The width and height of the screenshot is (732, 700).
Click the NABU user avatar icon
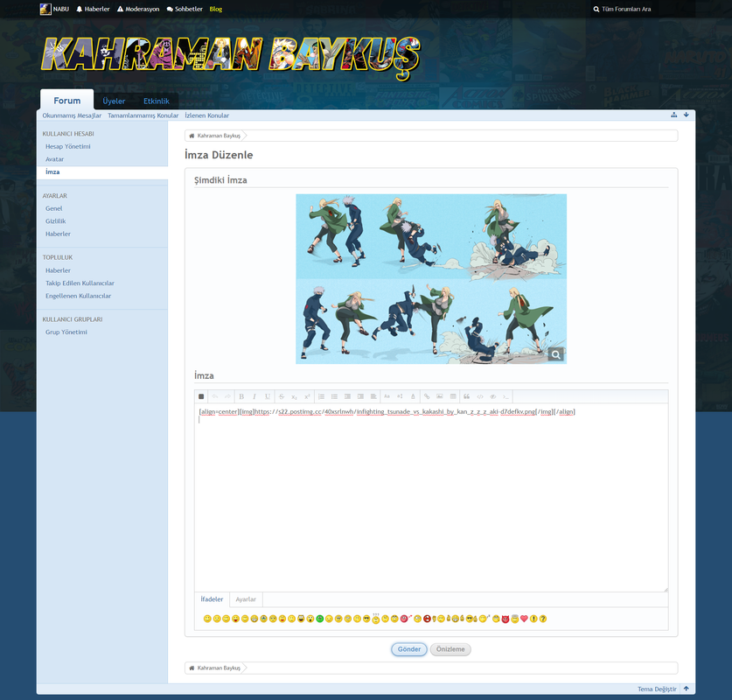(45, 9)
